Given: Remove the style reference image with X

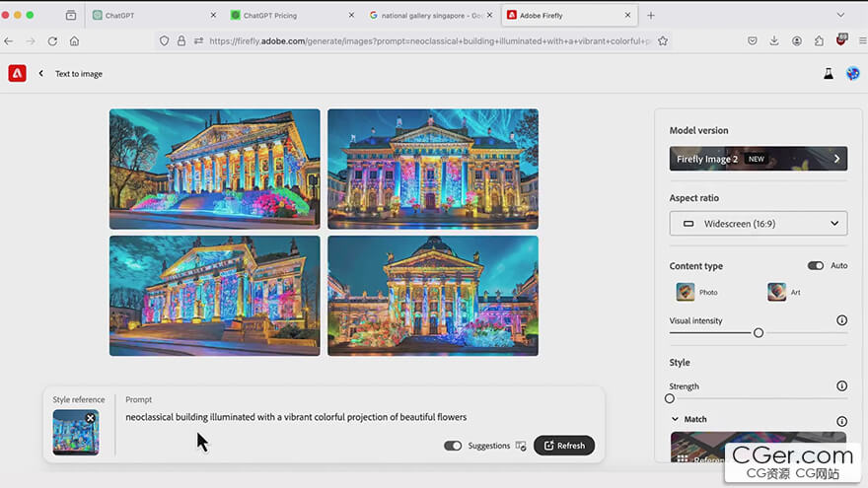Looking at the screenshot, I should coord(90,418).
